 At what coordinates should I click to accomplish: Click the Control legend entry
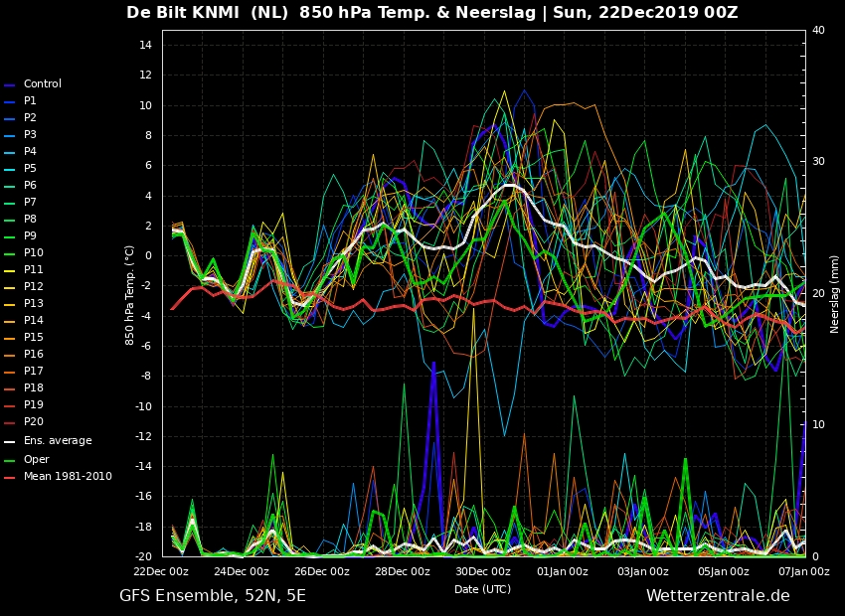pos(33,84)
